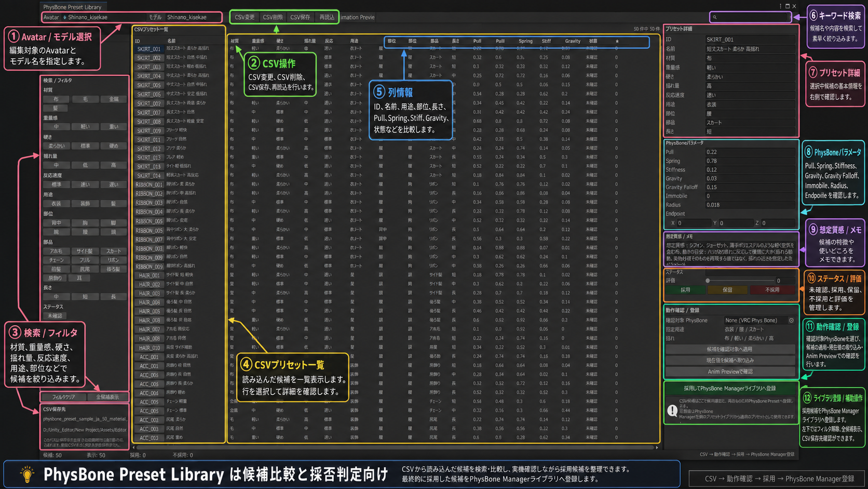Screen dimensions: 868x489
Task: Click the warning info icon near registration note
Action: pos(672,411)
